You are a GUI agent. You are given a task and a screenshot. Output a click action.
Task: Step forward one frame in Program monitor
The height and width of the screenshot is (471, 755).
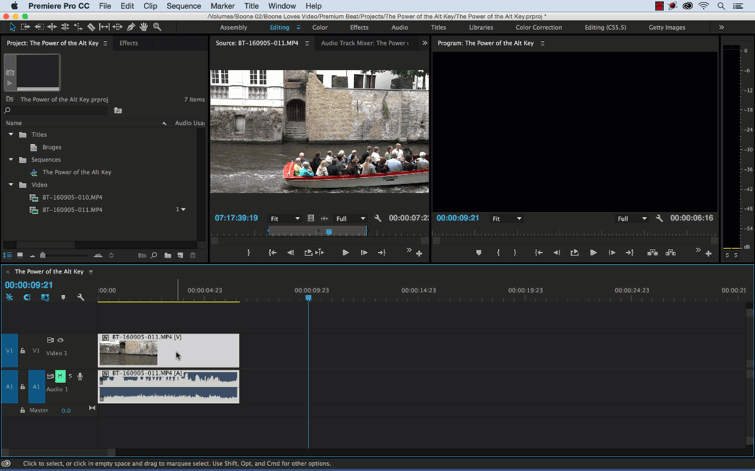pyautogui.click(x=612, y=252)
